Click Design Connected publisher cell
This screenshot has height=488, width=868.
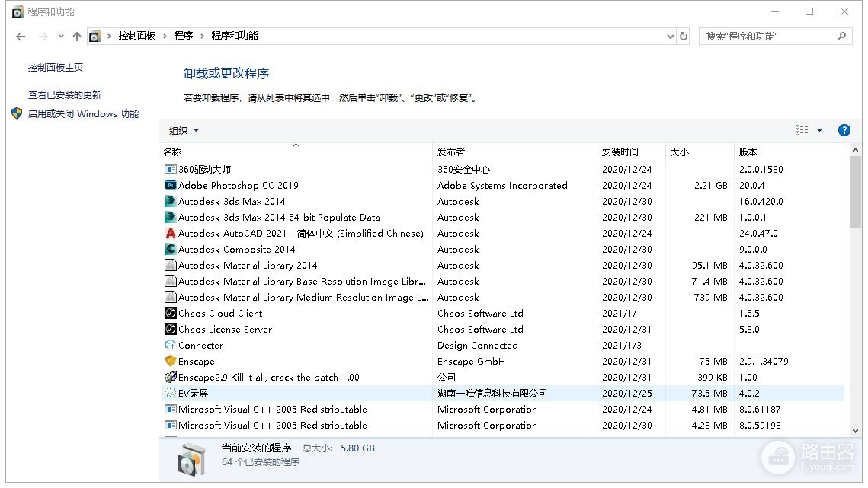pyautogui.click(x=478, y=345)
